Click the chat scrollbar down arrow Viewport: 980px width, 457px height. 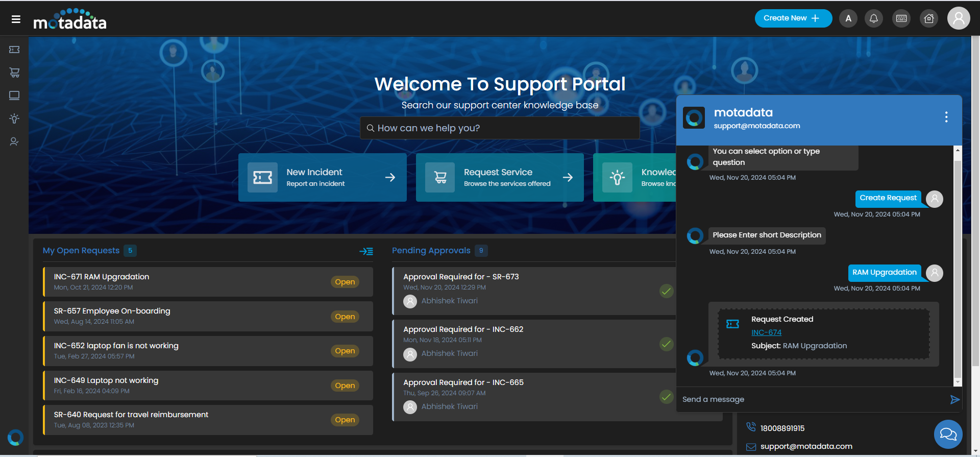[x=958, y=382]
